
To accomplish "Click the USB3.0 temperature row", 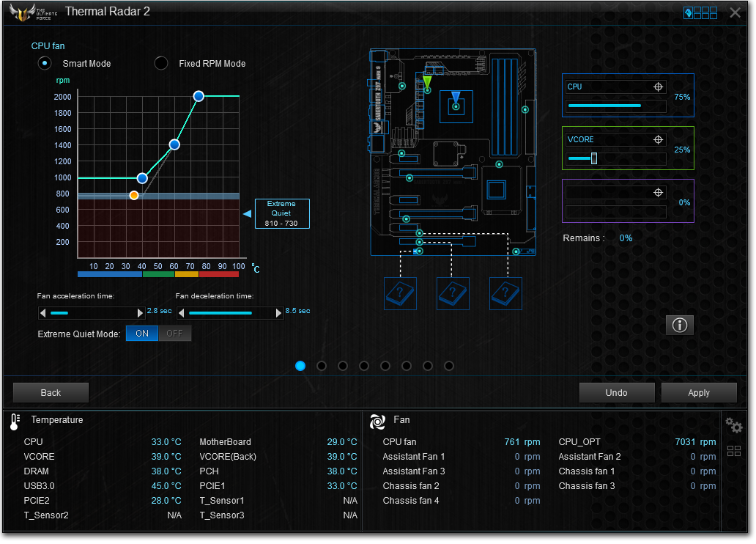I will click(x=103, y=486).
